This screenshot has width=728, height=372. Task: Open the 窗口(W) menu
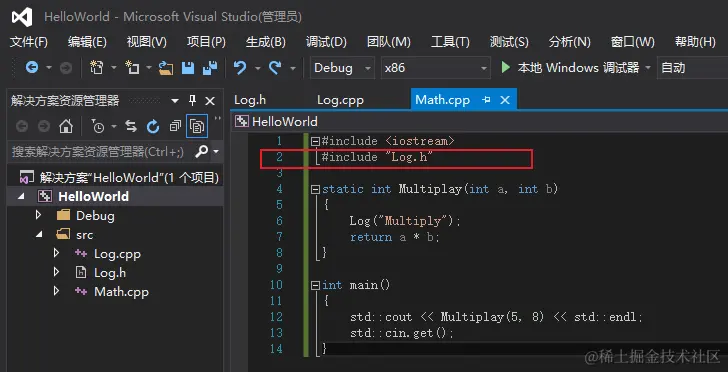click(632, 42)
